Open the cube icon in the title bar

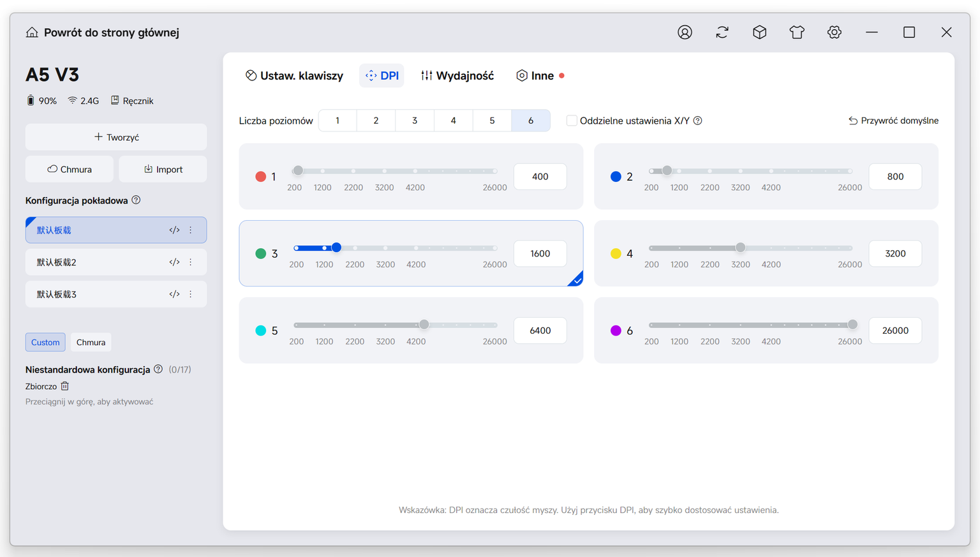click(759, 33)
